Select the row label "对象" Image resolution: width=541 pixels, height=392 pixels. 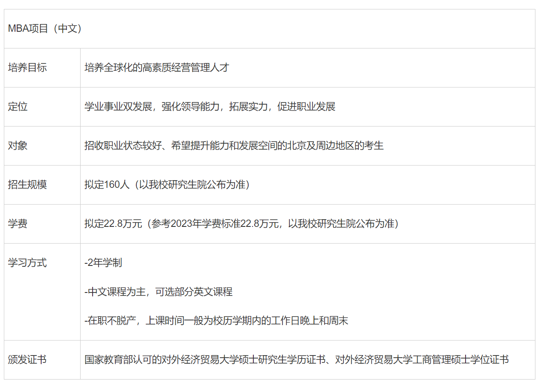[18, 146]
